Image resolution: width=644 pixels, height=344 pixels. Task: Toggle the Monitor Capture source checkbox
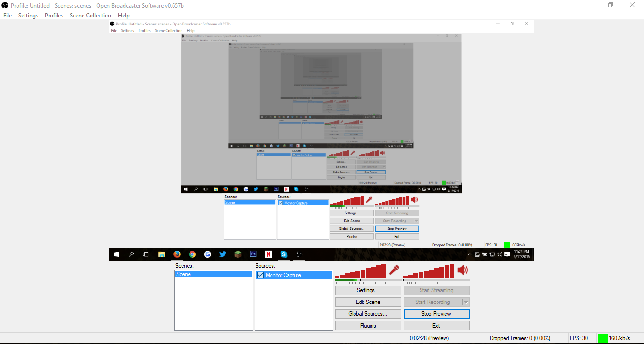tap(260, 275)
